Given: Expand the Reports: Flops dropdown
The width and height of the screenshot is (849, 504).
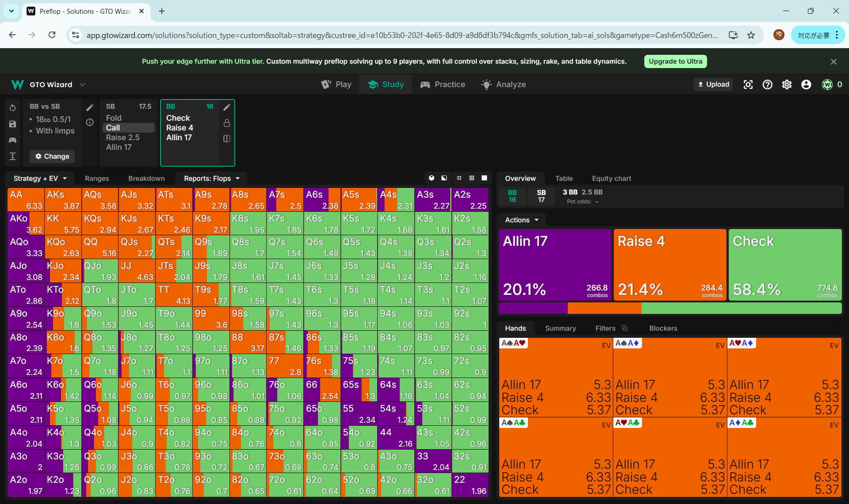Looking at the screenshot, I should pyautogui.click(x=211, y=178).
